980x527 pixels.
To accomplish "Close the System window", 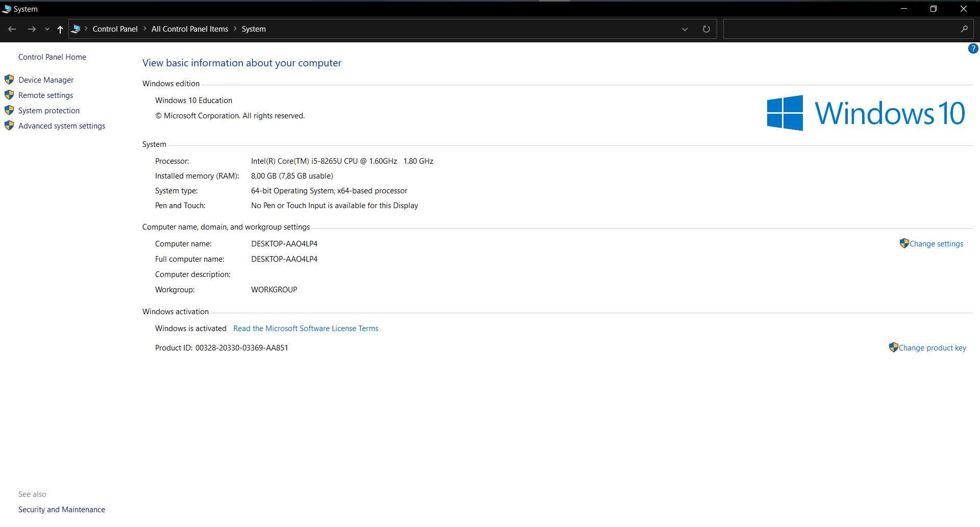I will (964, 9).
